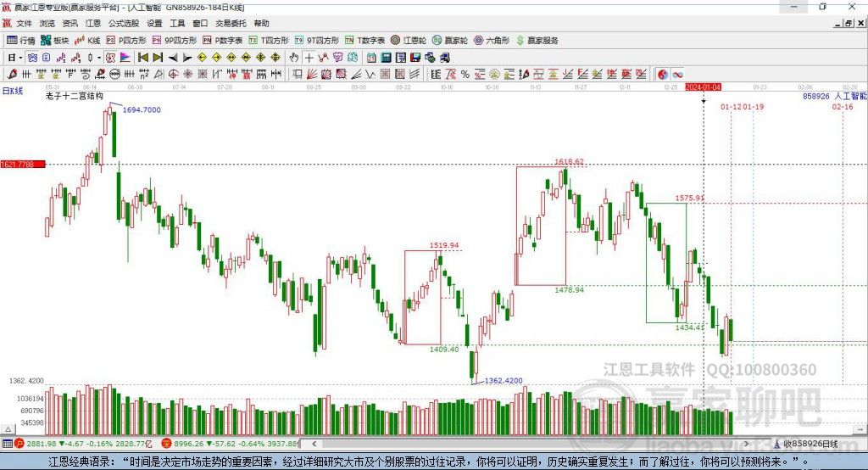This screenshot has height=470, width=868.
Task: Open the candlestick style dropdown arrow
Action: tap(99, 58)
